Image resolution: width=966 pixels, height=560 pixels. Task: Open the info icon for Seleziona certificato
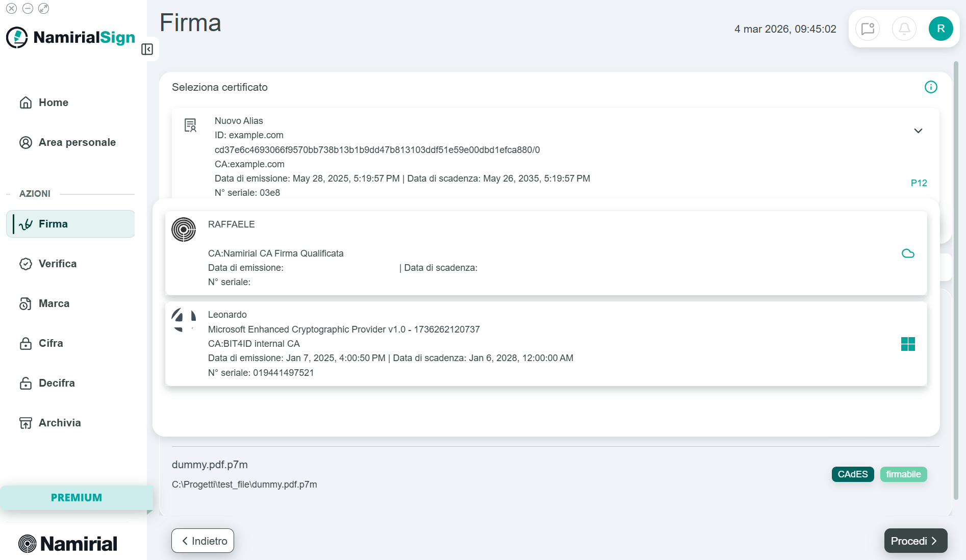click(x=931, y=87)
